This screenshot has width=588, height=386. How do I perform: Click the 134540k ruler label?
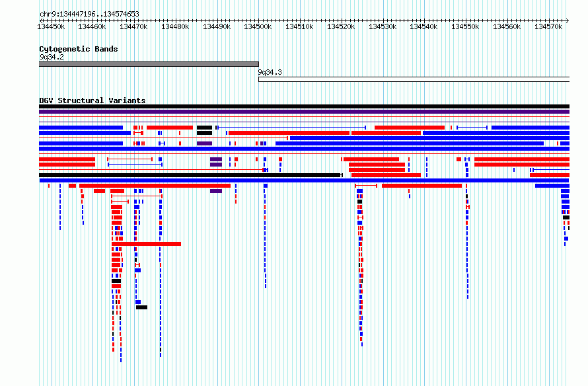click(x=423, y=27)
